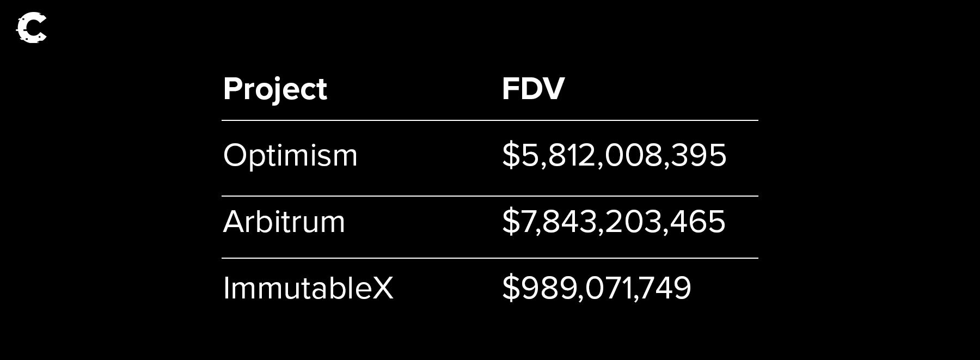
Task: Click the divider line under the header row
Action: (x=489, y=120)
